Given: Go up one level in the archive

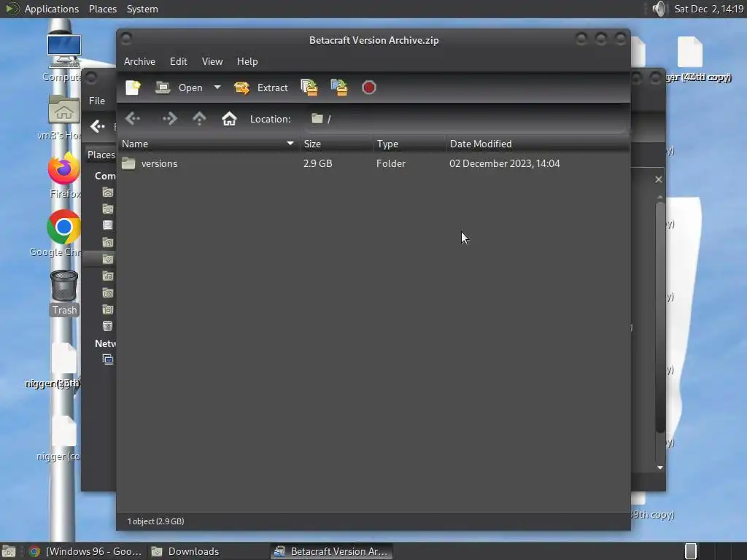Looking at the screenshot, I should (199, 119).
